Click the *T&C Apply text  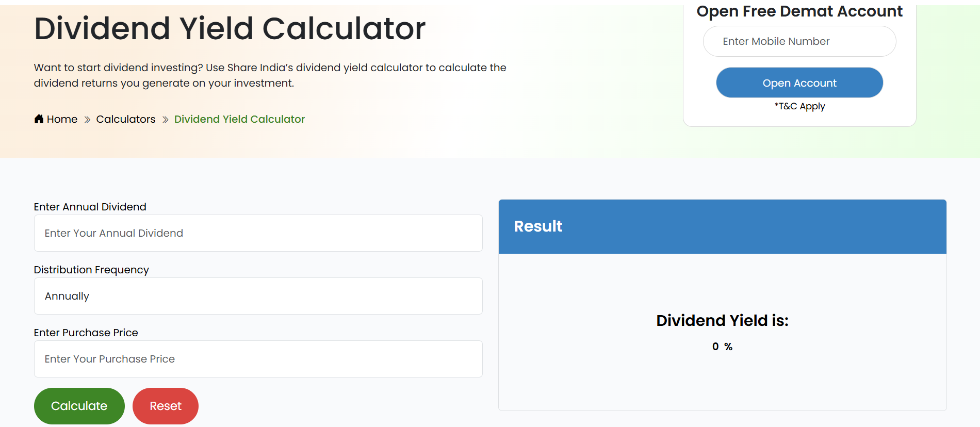click(799, 106)
